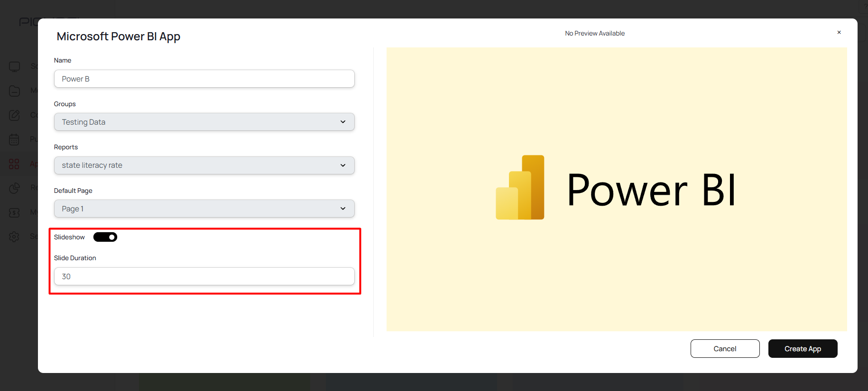Click the red apps grid icon in sidebar
Screen dimensions: 868x391
coord(14,164)
